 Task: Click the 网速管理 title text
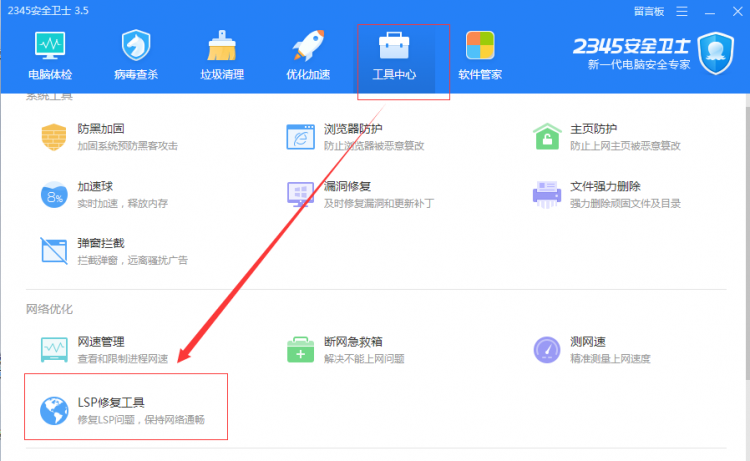point(101,341)
